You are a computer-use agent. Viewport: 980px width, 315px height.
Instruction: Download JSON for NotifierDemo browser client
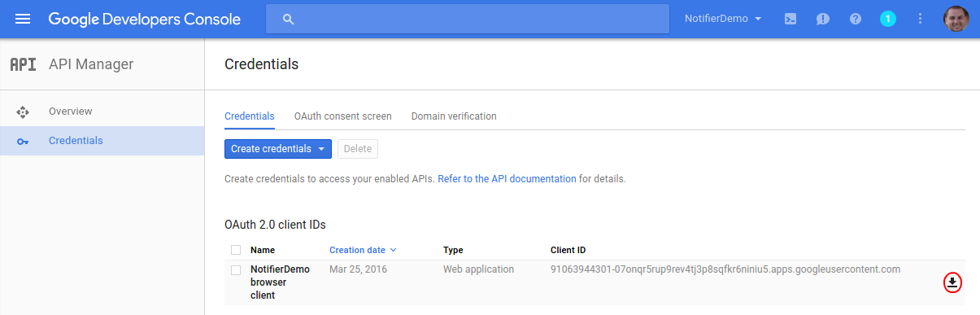[952, 282]
